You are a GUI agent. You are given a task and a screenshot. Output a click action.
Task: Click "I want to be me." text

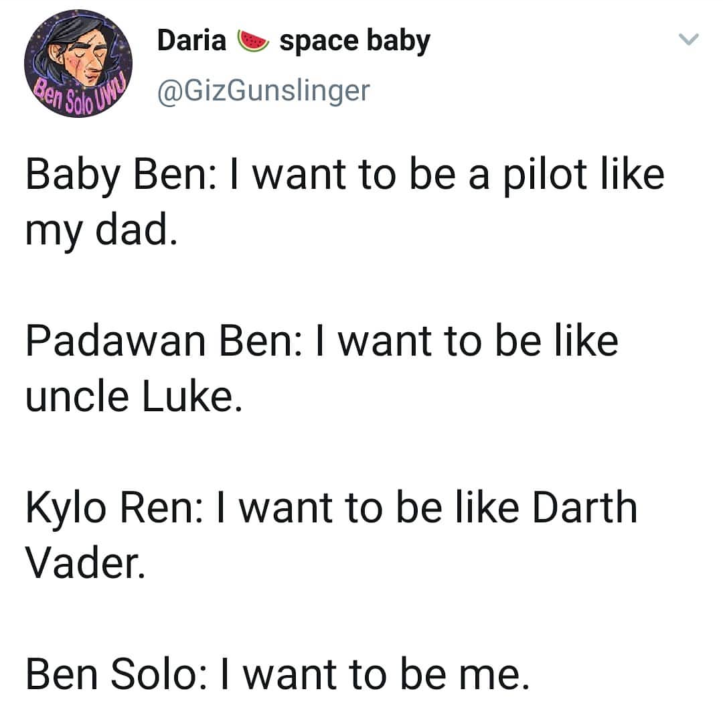[x=375, y=674]
